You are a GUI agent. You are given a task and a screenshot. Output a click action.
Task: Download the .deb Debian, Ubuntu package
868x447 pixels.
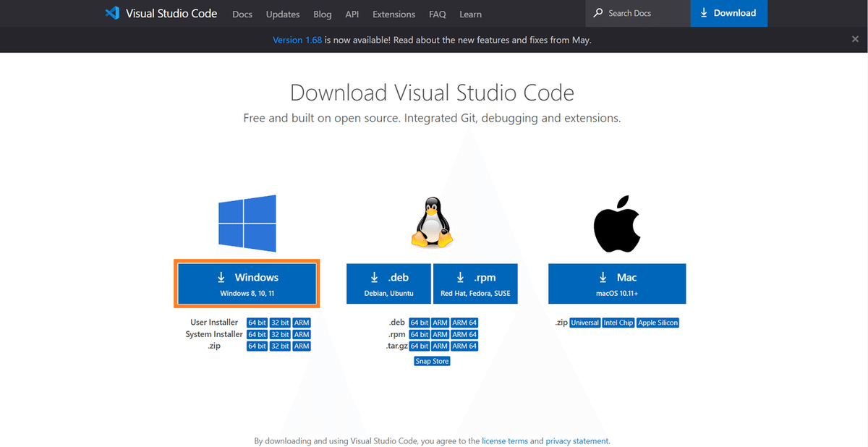389,284
